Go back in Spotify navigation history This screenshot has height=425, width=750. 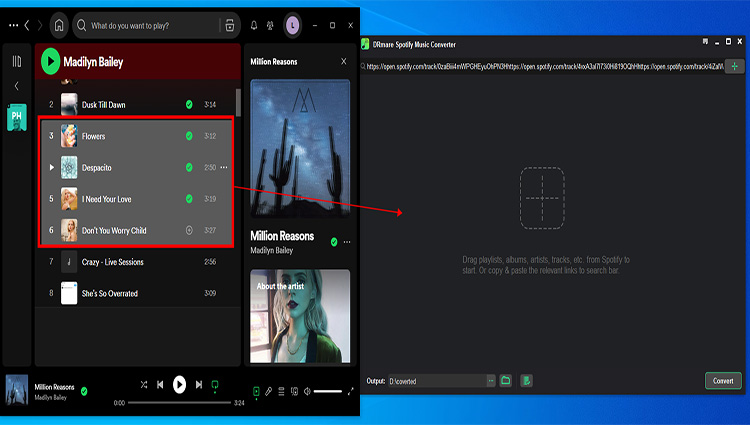pyautogui.click(x=27, y=25)
